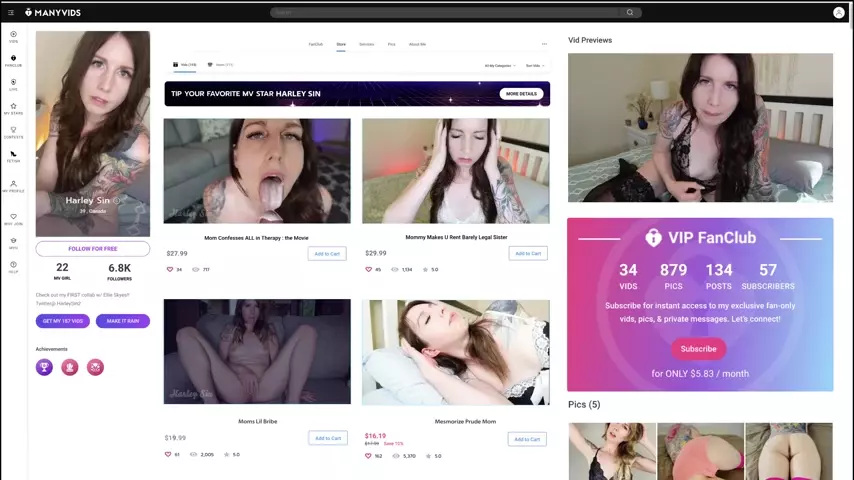Image resolution: width=854 pixels, height=480 pixels.
Task: Switch to the About Me tab
Action: [417, 44]
